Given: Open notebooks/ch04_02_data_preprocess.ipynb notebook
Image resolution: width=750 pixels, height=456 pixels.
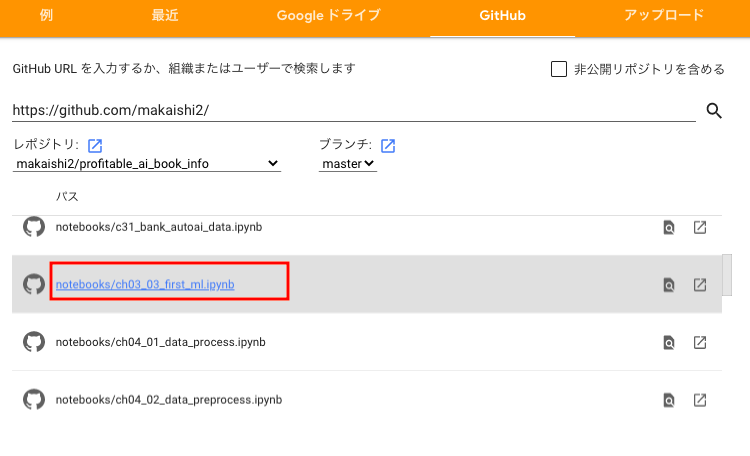Looking at the screenshot, I should coord(169,400).
